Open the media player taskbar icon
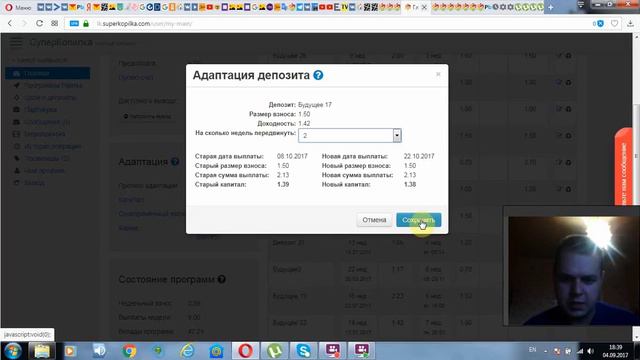The width and height of the screenshot is (640, 360). click(70, 351)
